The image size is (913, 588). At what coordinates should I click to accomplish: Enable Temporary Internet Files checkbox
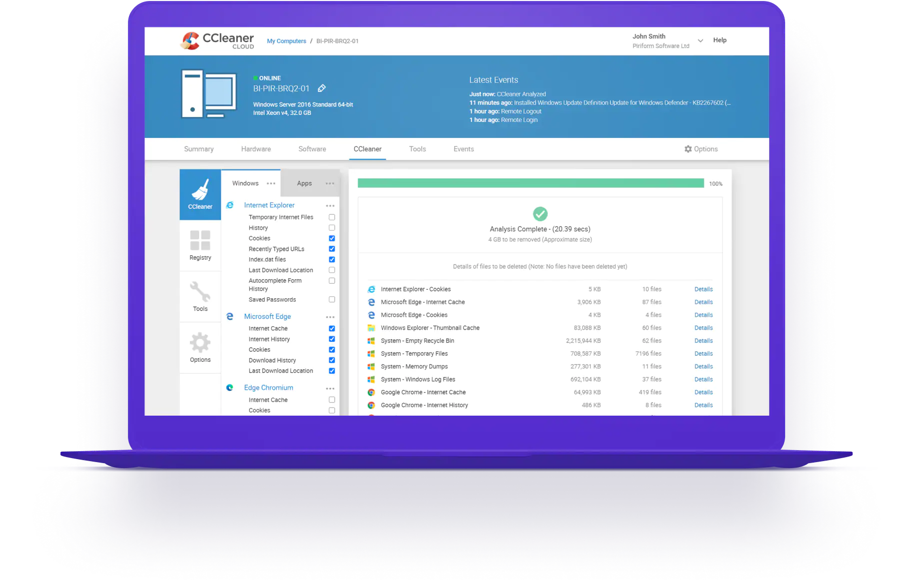coord(332,217)
